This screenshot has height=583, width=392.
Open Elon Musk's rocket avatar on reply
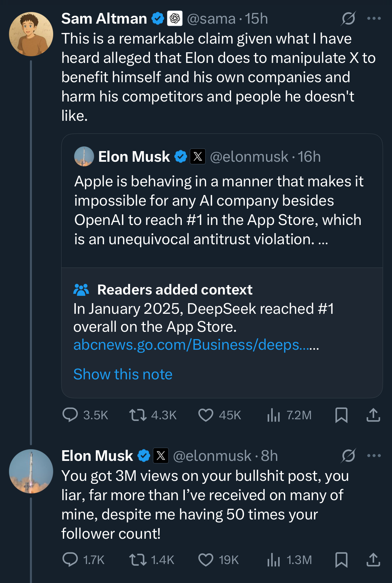31,471
